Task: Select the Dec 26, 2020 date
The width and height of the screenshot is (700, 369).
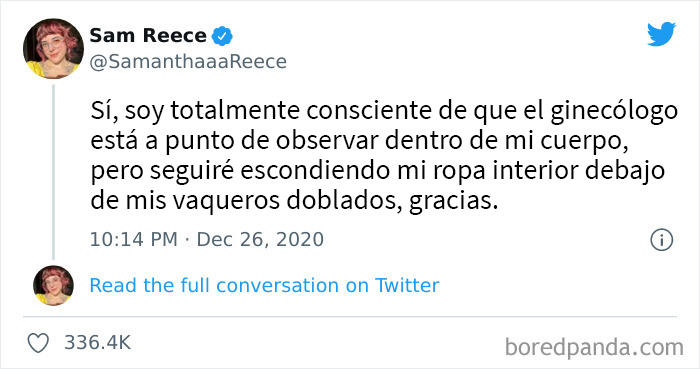Action: [x=260, y=240]
